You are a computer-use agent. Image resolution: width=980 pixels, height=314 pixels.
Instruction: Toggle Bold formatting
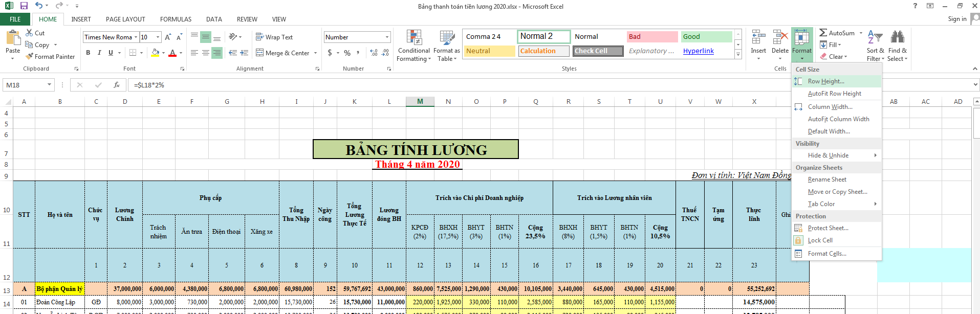point(88,53)
